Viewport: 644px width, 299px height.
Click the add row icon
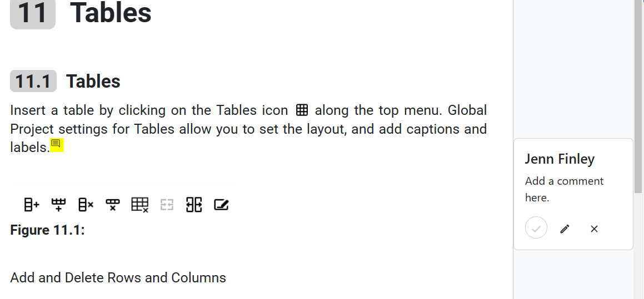pyautogui.click(x=58, y=205)
